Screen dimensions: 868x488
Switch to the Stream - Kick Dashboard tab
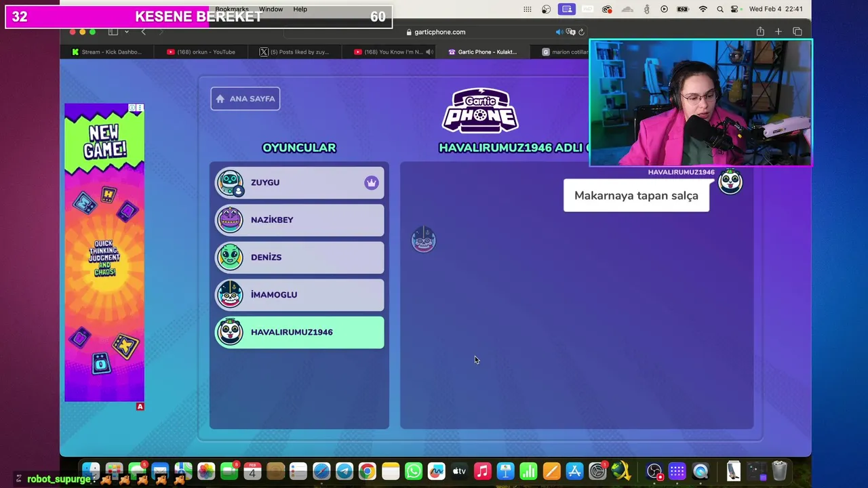point(106,52)
